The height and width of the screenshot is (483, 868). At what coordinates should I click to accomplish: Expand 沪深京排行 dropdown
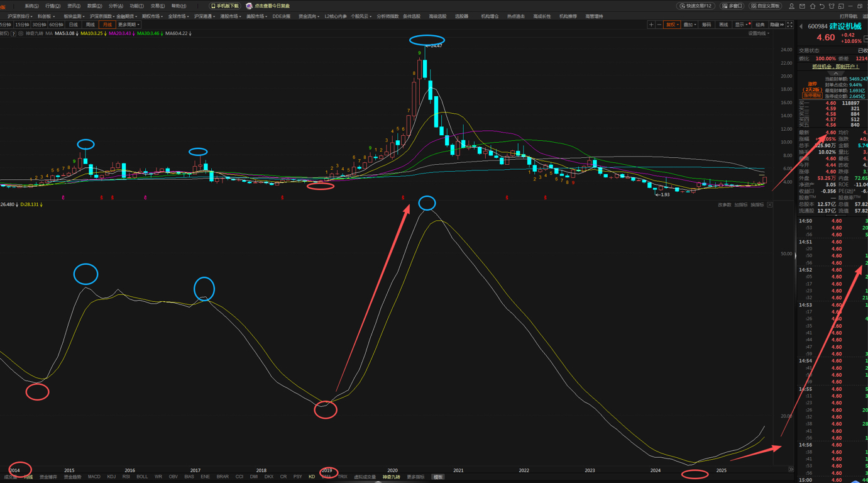[19, 16]
